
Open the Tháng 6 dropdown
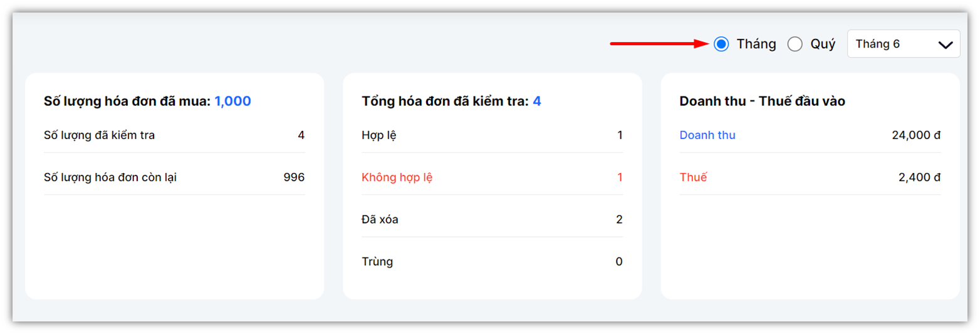(x=903, y=44)
